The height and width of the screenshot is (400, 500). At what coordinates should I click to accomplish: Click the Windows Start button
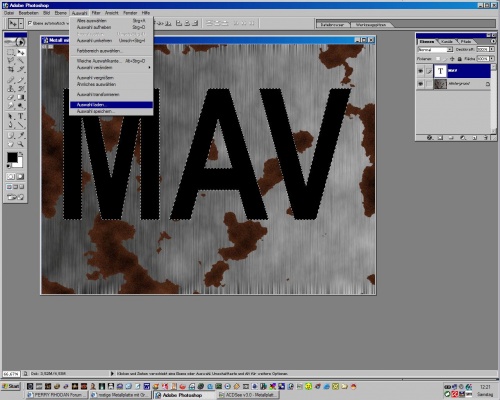[x=11, y=386]
